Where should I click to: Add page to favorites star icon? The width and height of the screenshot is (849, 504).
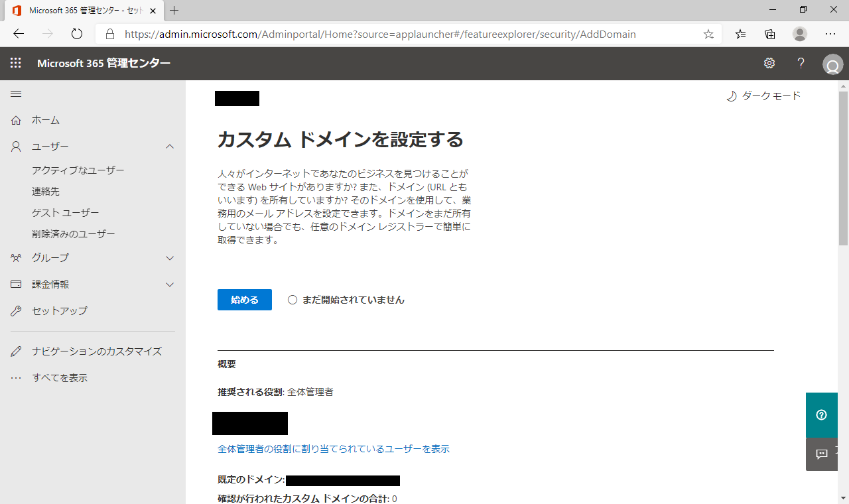[708, 34]
